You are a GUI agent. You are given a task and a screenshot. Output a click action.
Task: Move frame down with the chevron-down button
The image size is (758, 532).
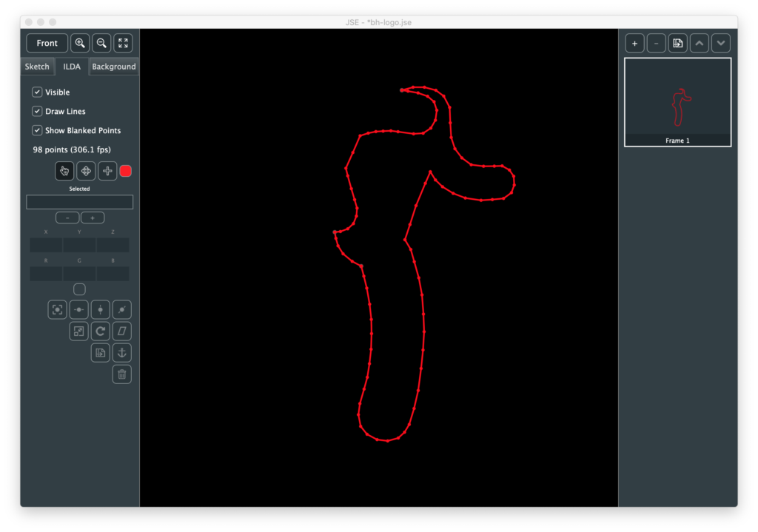[721, 43]
